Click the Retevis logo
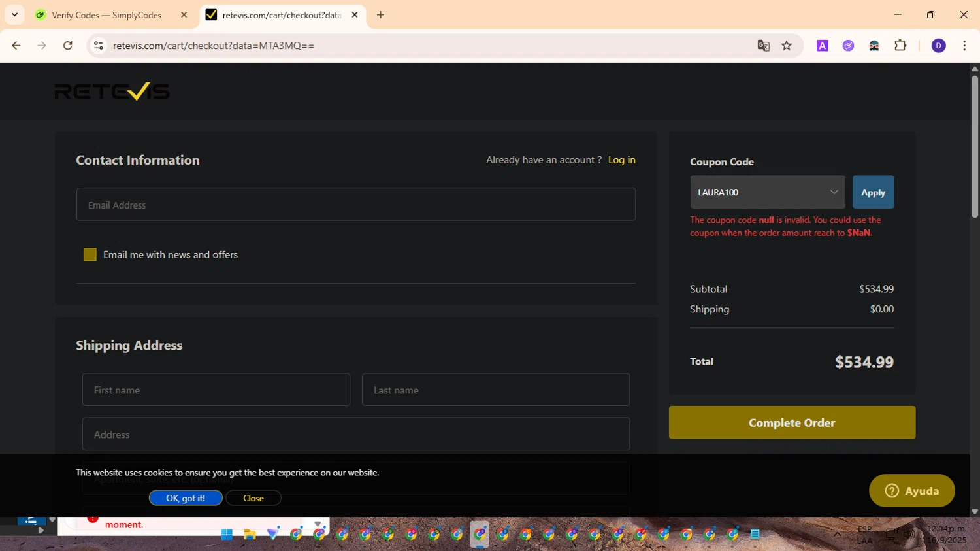 [x=112, y=92]
